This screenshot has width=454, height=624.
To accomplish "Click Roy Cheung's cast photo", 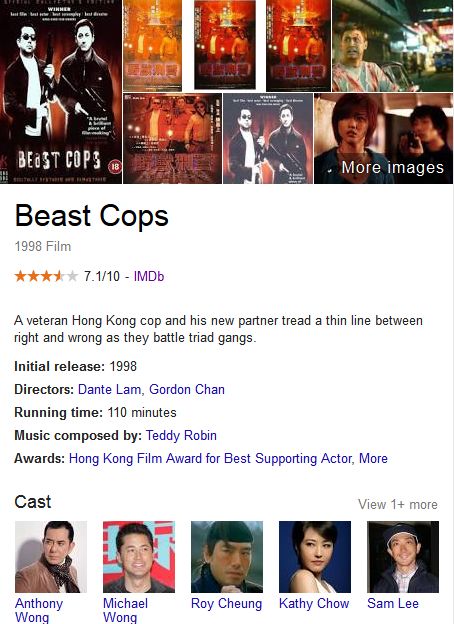I will pos(227,557).
